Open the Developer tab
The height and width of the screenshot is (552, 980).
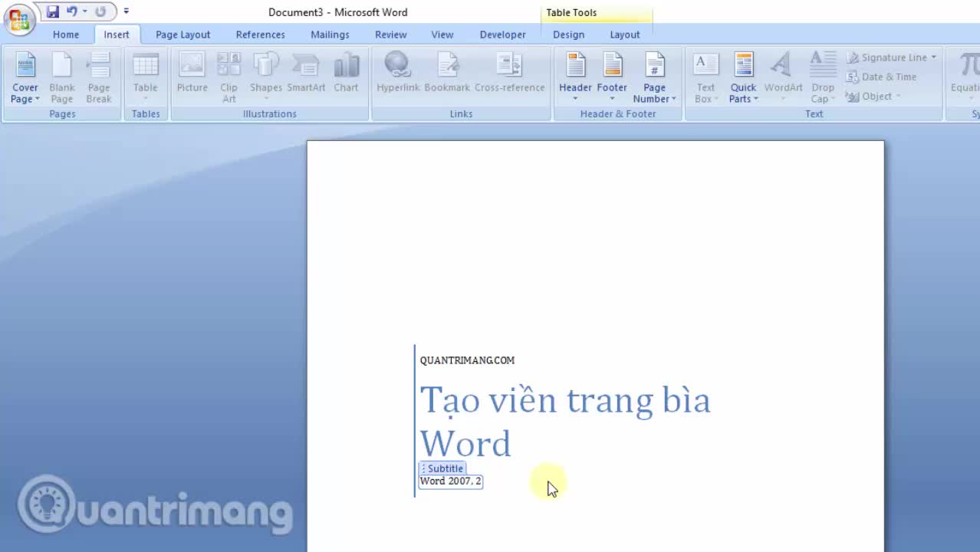502,34
